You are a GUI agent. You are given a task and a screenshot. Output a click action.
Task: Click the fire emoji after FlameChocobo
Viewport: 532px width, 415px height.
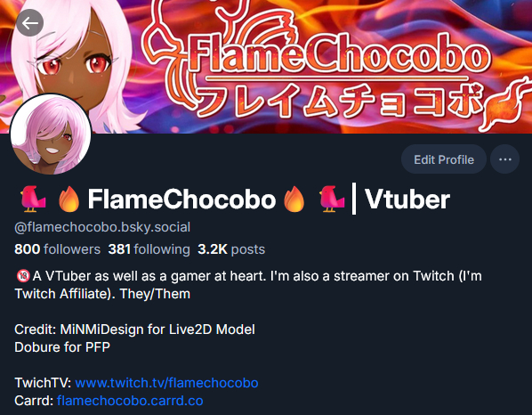[294, 199]
